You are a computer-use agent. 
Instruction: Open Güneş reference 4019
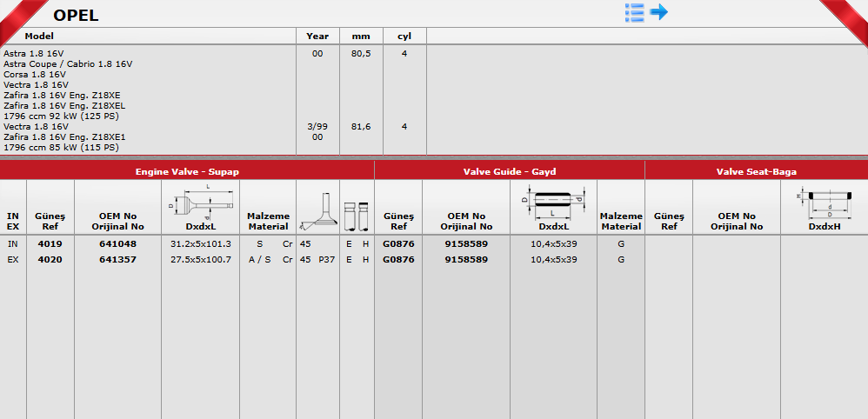point(50,243)
